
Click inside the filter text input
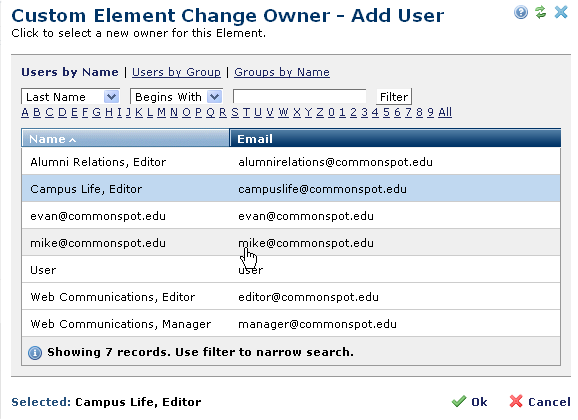300,97
